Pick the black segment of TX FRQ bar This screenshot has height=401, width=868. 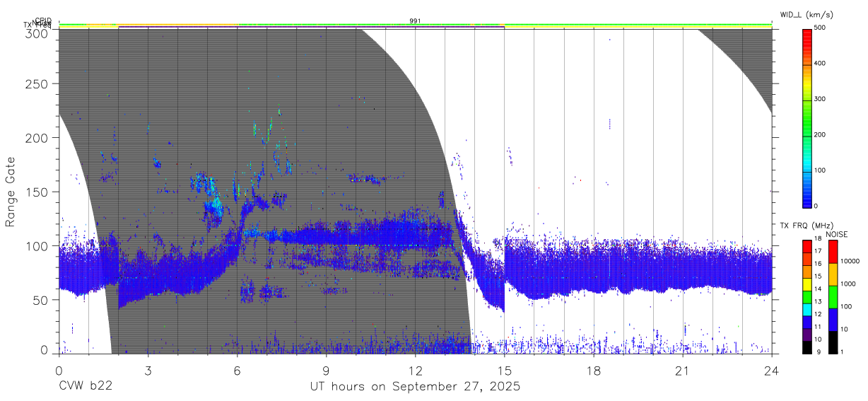(x=807, y=347)
